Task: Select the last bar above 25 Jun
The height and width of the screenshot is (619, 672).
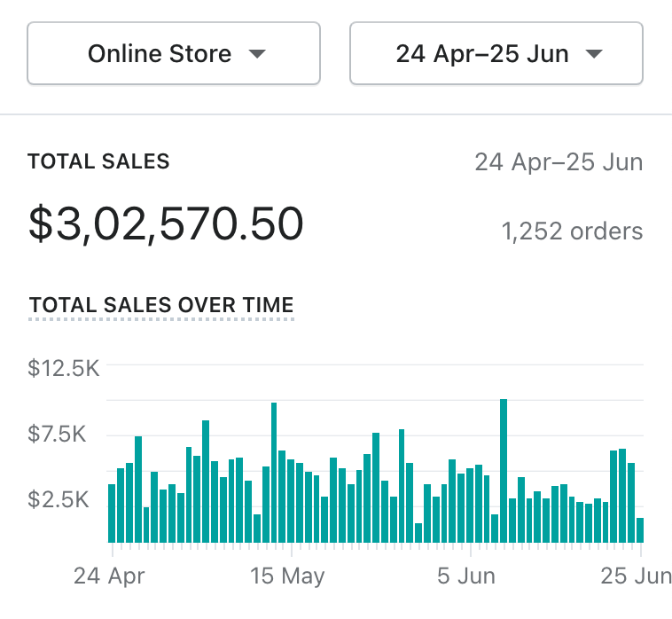Action: click(639, 529)
